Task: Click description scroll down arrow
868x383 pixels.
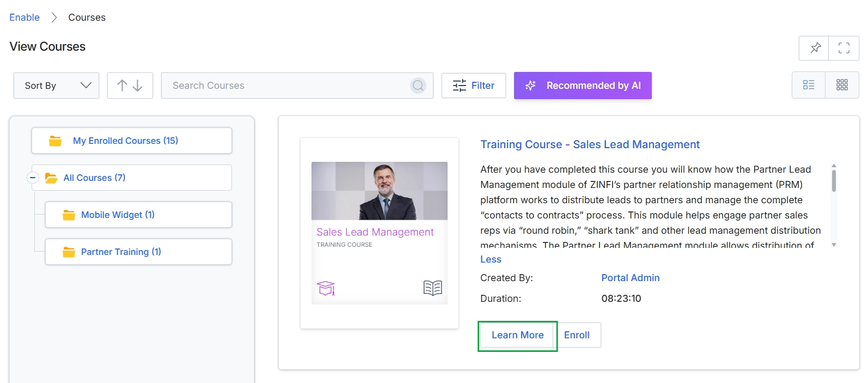Action: pos(834,245)
